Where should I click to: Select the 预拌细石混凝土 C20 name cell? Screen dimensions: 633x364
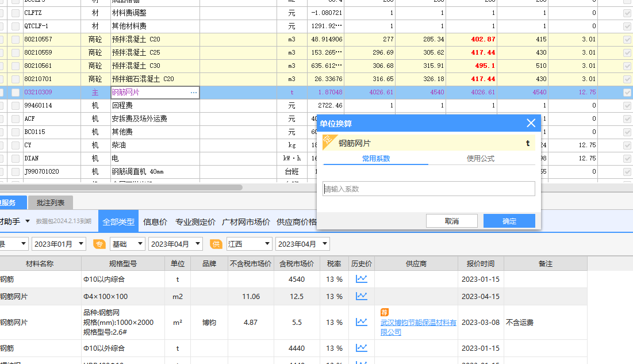(x=155, y=79)
